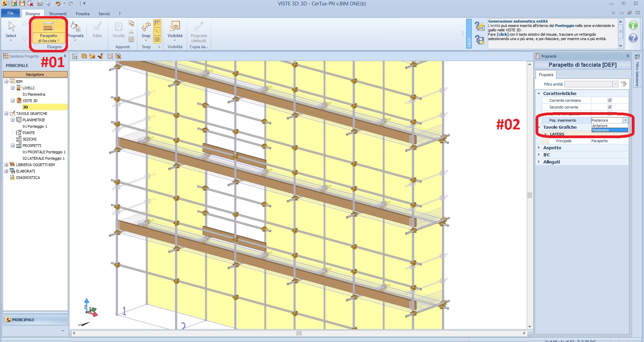This screenshot has height=342, width=644.
Task: Click the redo arrow icon
Action: pyautogui.click(x=70, y=4)
